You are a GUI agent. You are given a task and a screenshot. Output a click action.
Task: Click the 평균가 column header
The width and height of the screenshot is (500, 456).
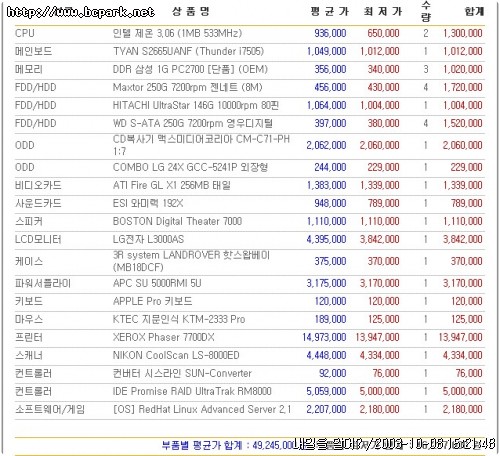330,11
